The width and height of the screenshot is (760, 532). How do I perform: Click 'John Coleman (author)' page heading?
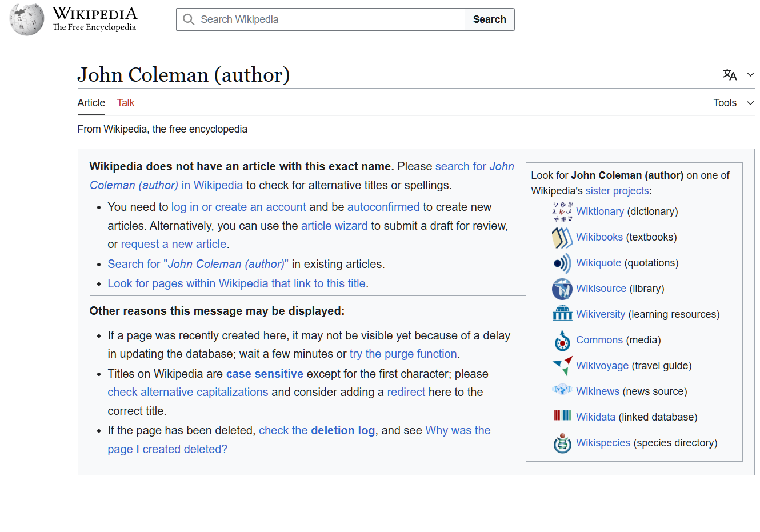183,75
